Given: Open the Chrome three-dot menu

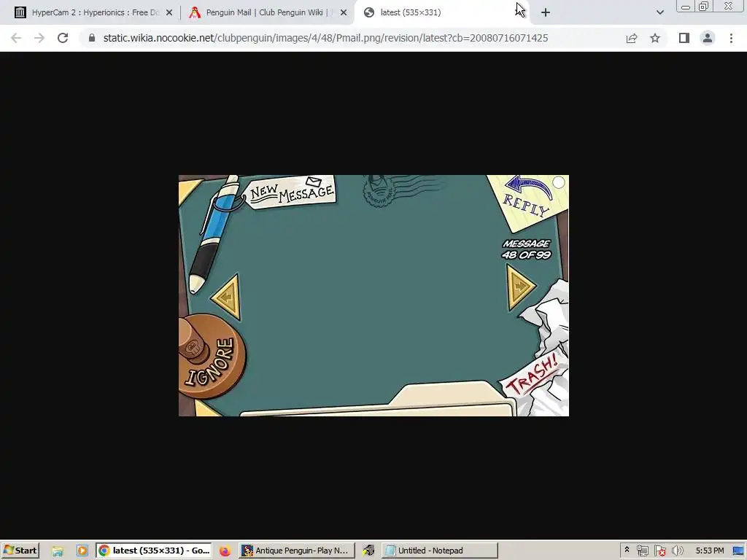Looking at the screenshot, I should 731,38.
